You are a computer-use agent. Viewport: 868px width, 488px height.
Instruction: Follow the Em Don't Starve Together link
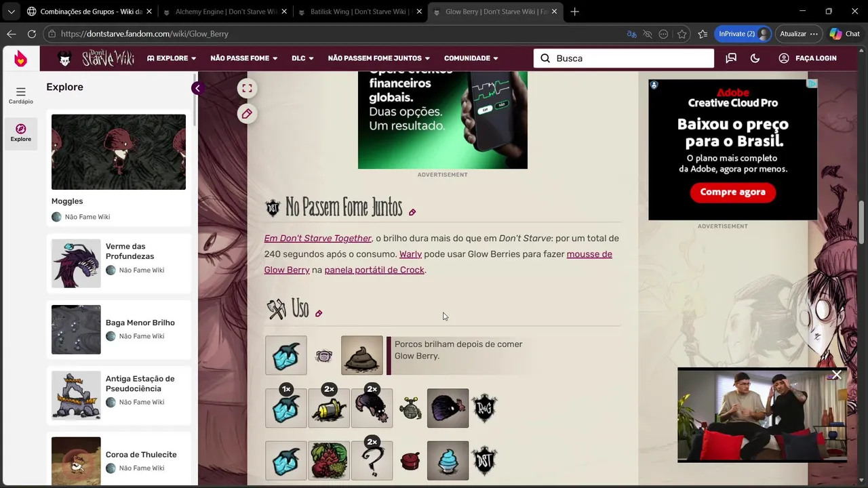pos(318,238)
